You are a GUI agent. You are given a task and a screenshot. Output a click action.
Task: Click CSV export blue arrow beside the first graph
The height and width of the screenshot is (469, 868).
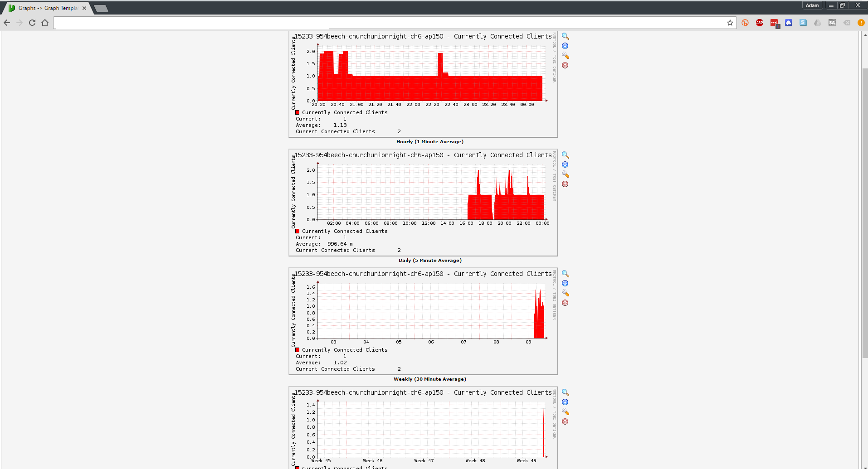pyautogui.click(x=565, y=46)
